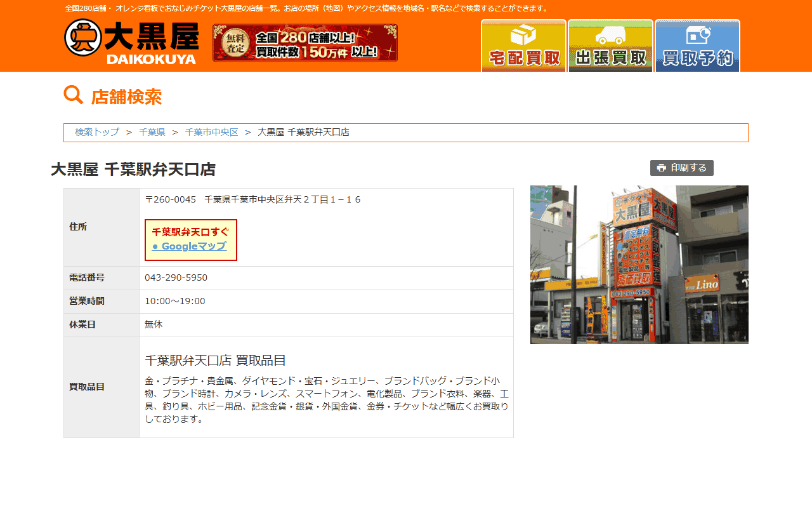812x508 pixels.
Task: Open the 出張買取 van icon button
Action: tap(611, 46)
